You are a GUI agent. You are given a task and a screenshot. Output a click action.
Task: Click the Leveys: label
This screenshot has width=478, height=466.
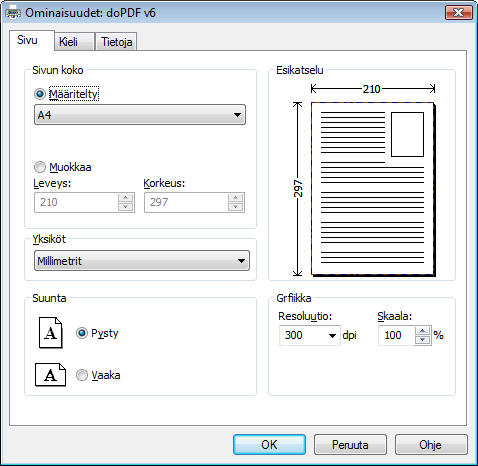point(52,183)
